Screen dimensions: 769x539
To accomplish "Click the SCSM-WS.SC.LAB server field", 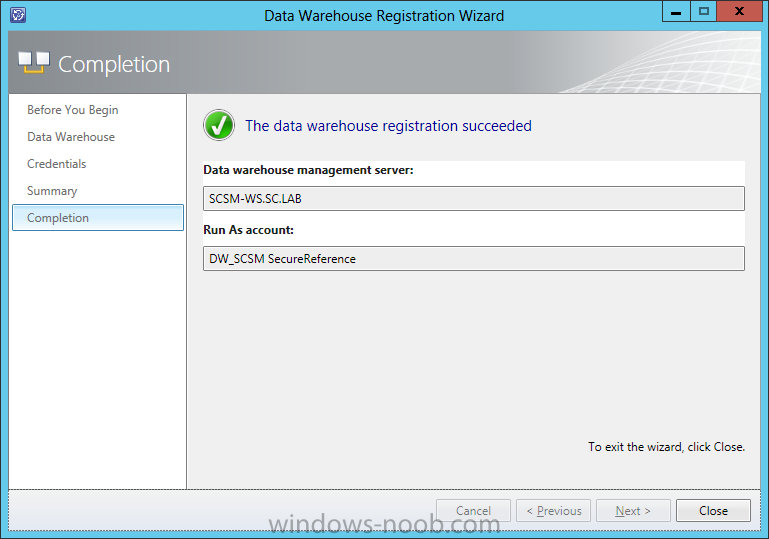I will point(474,199).
